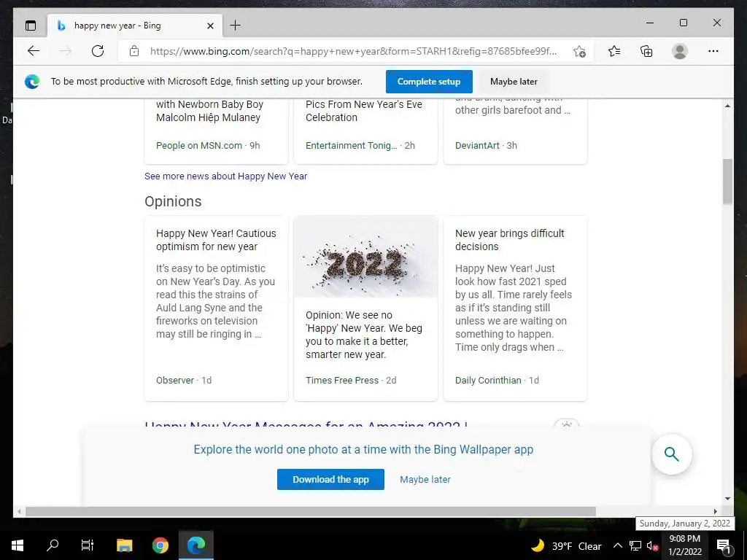747x560 pixels.
Task: Click the horizontal scrollbar thumb
Action: point(311,511)
